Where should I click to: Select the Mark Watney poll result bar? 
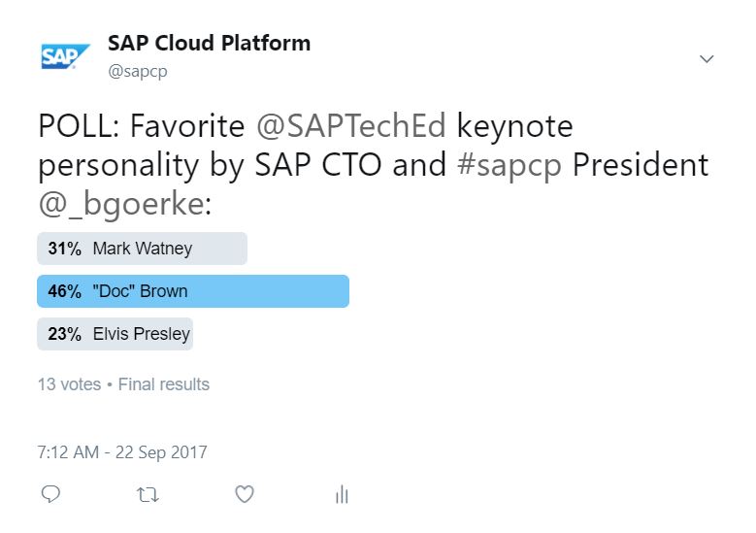(x=143, y=249)
